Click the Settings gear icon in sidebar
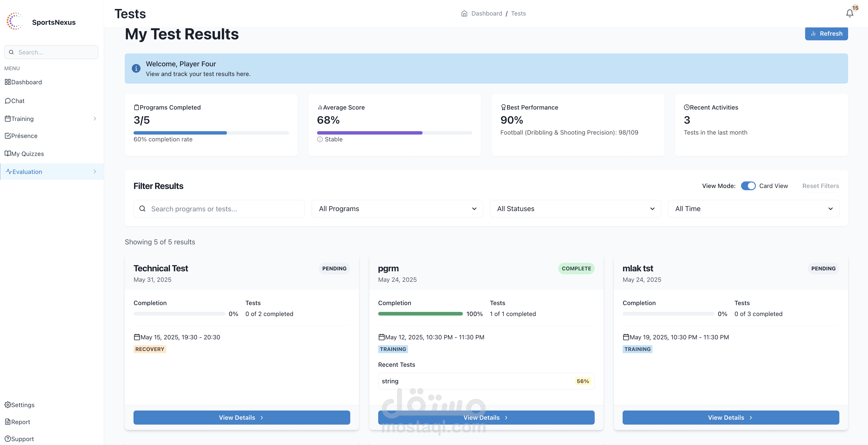Viewport: 868px width, 445px height. click(8, 404)
